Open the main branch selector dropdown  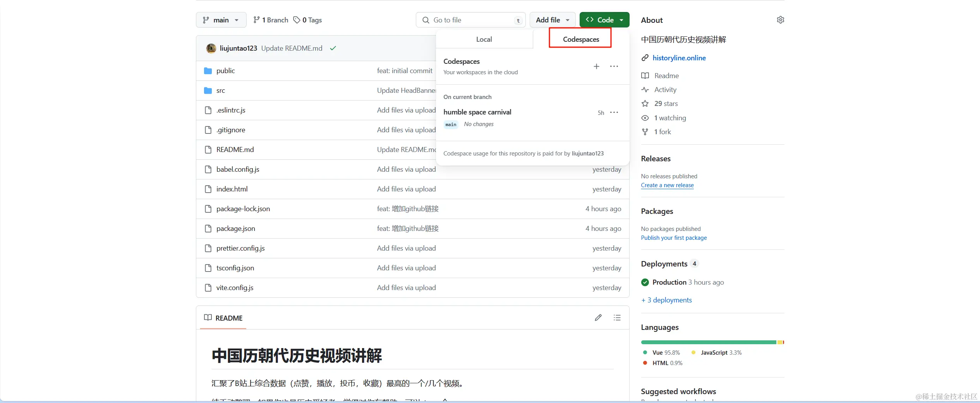point(221,20)
